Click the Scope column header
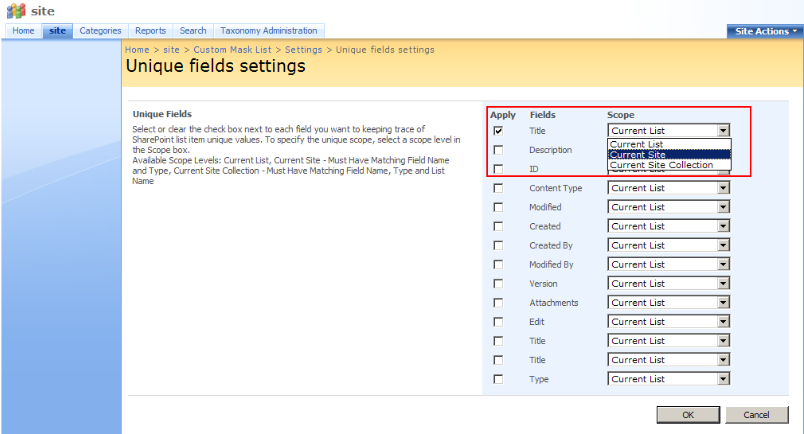804x434 pixels. pyautogui.click(x=620, y=115)
